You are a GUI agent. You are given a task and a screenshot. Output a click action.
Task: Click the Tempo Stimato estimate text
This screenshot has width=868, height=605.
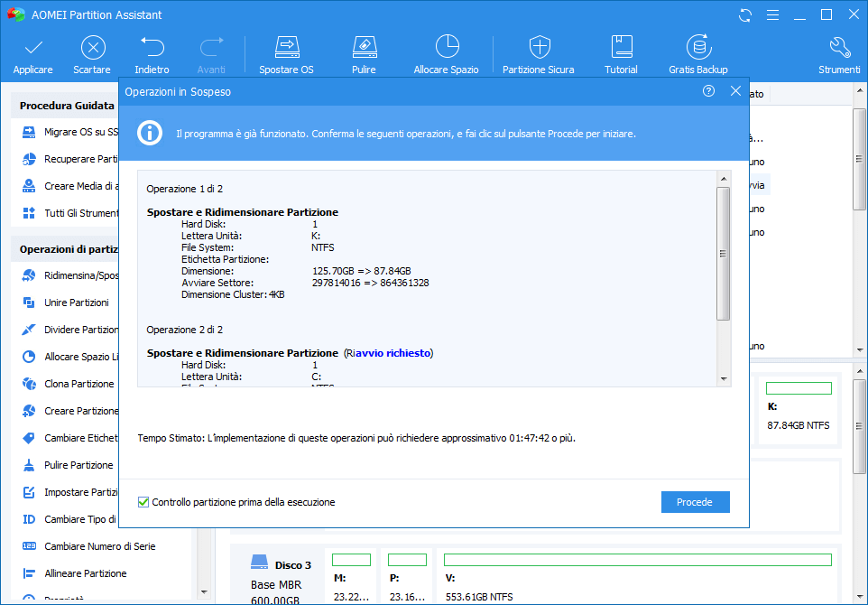tap(356, 438)
